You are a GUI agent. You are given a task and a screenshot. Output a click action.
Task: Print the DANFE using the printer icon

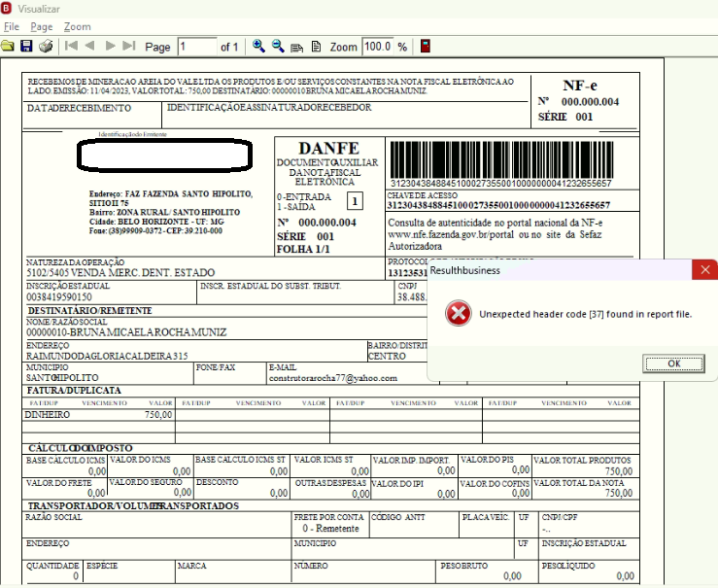46,46
